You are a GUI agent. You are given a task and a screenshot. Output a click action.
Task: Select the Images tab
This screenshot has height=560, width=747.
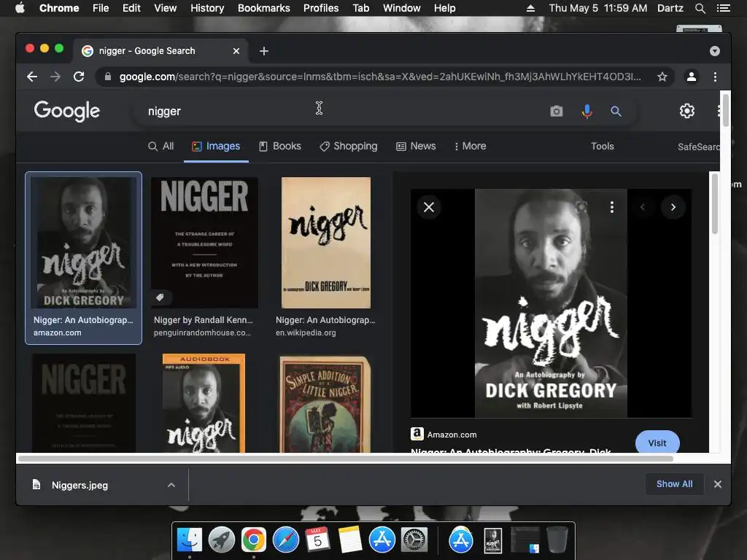[216, 146]
